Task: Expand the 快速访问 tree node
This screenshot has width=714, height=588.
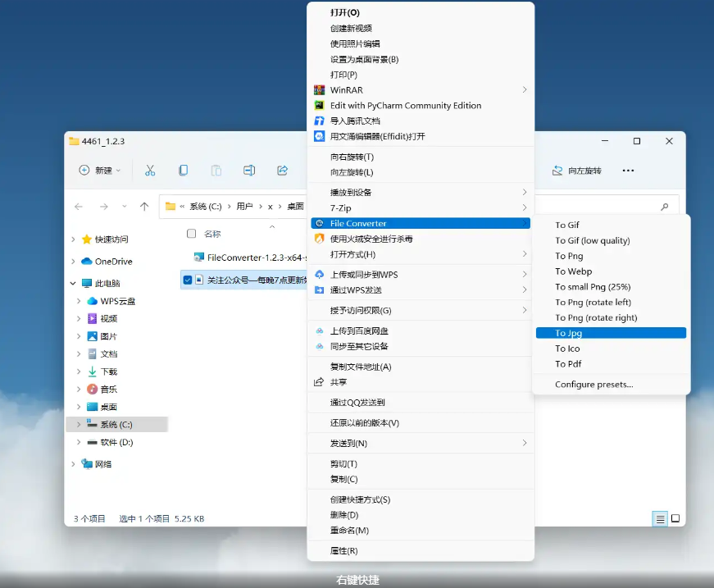Action: tap(73, 239)
